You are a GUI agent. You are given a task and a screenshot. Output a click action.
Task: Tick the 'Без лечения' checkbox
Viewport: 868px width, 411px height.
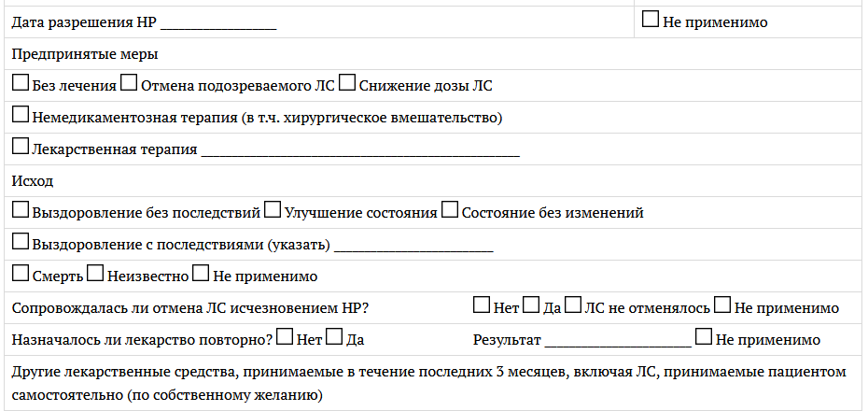pos(21,83)
